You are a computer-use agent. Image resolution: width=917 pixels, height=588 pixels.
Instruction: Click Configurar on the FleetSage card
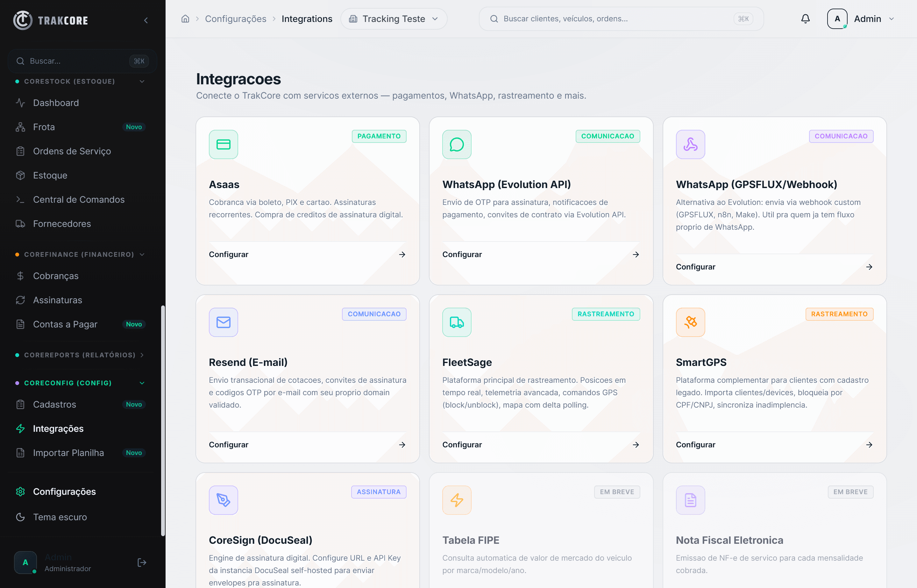[x=462, y=445]
